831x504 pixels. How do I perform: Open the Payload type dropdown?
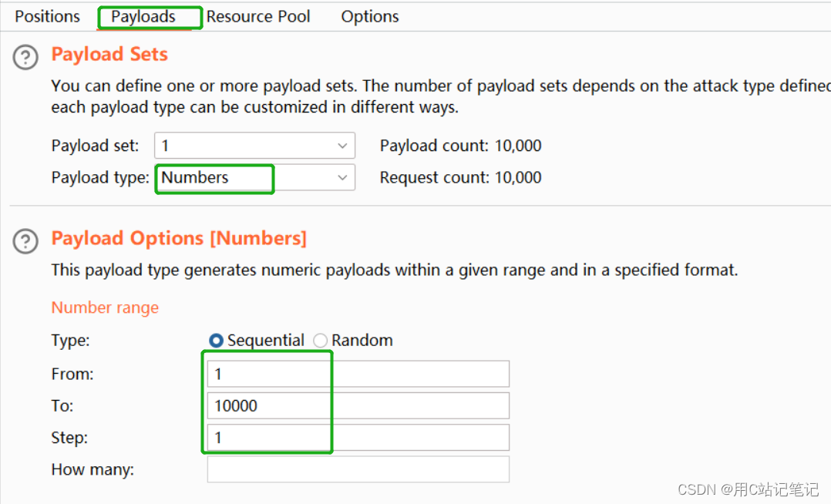click(x=254, y=177)
